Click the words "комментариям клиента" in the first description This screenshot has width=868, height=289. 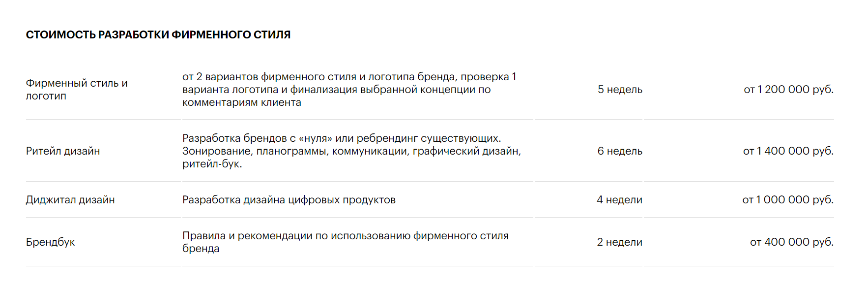[x=241, y=102]
